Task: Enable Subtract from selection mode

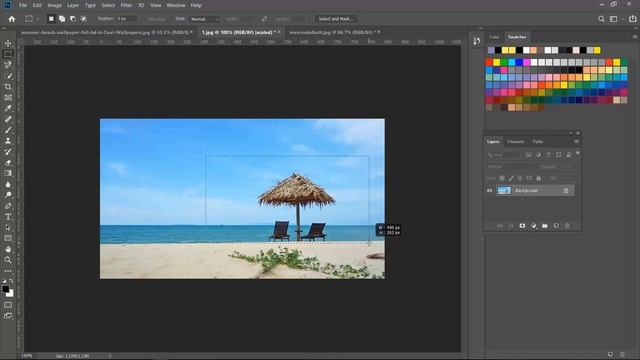Action: point(73,19)
